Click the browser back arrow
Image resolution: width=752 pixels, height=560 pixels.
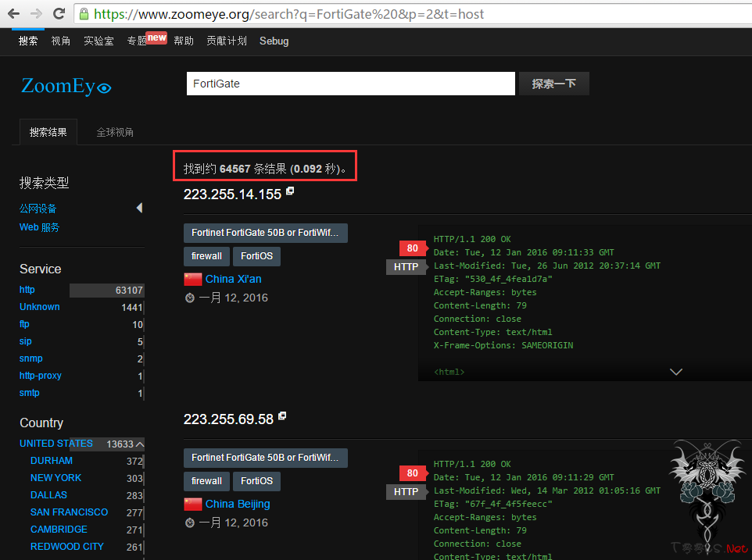pyautogui.click(x=13, y=13)
